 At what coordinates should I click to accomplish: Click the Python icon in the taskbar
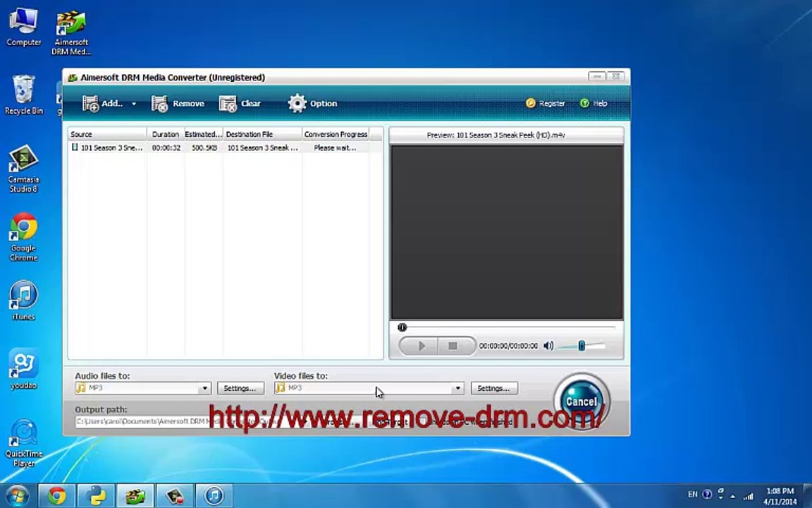[x=97, y=496]
